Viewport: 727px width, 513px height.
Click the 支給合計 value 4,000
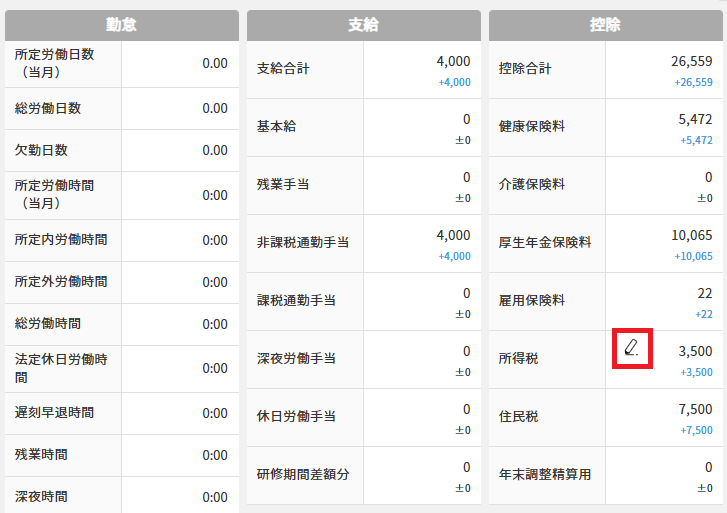pos(453,61)
